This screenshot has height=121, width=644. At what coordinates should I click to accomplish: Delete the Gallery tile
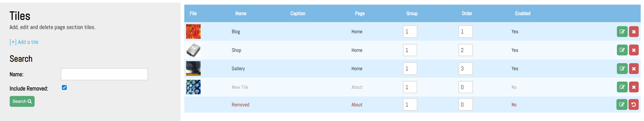point(633,68)
